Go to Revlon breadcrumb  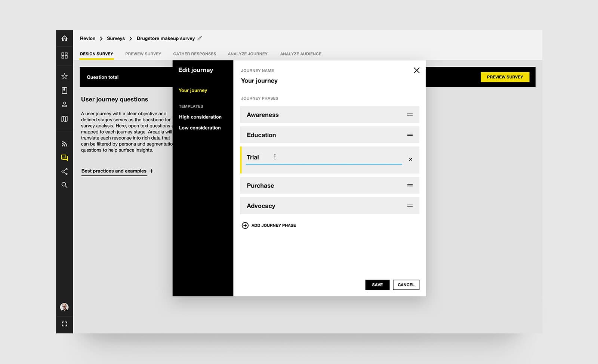[87, 38]
